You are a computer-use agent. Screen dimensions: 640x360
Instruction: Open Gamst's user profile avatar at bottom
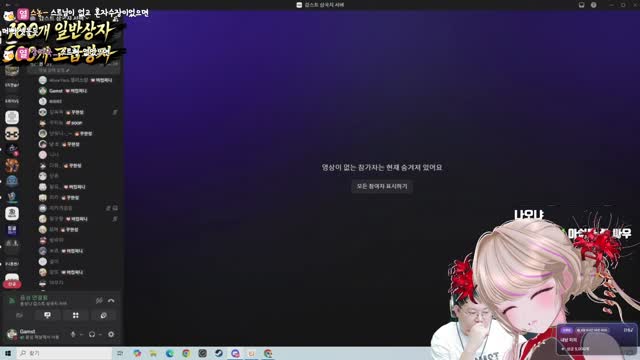pyautogui.click(x=12, y=334)
